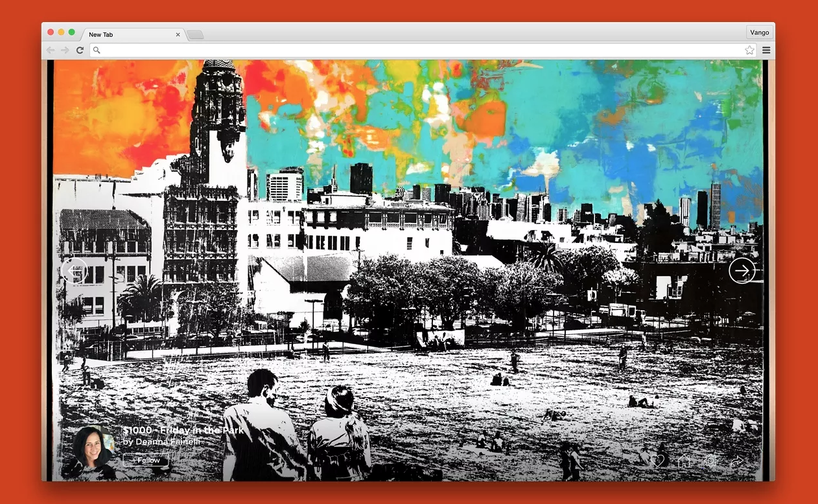Click the search magnifier in the address bar
This screenshot has width=818, height=504.
97,51
